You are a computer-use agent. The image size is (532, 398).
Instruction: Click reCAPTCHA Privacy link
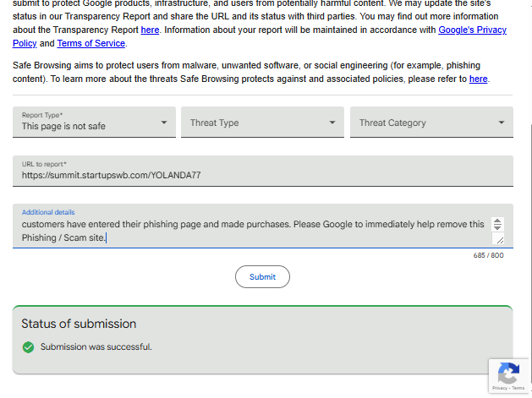tap(499, 388)
